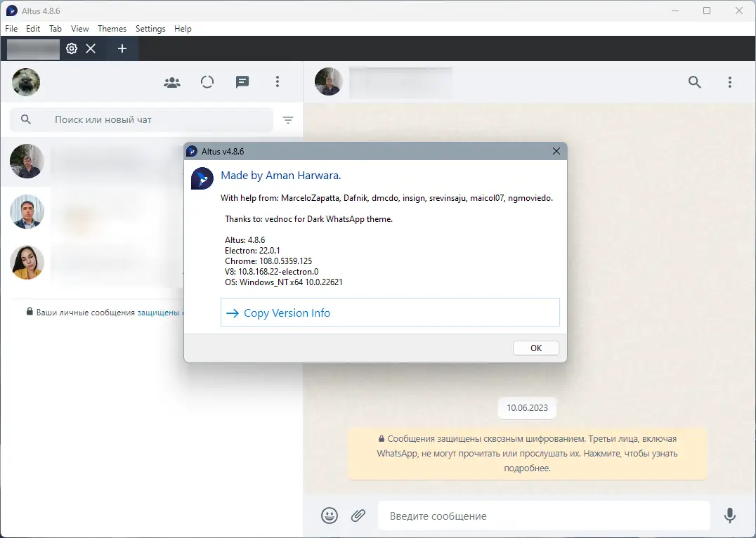Image resolution: width=756 pixels, height=538 pixels.
Task: Open the emoji picker
Action: click(330, 516)
